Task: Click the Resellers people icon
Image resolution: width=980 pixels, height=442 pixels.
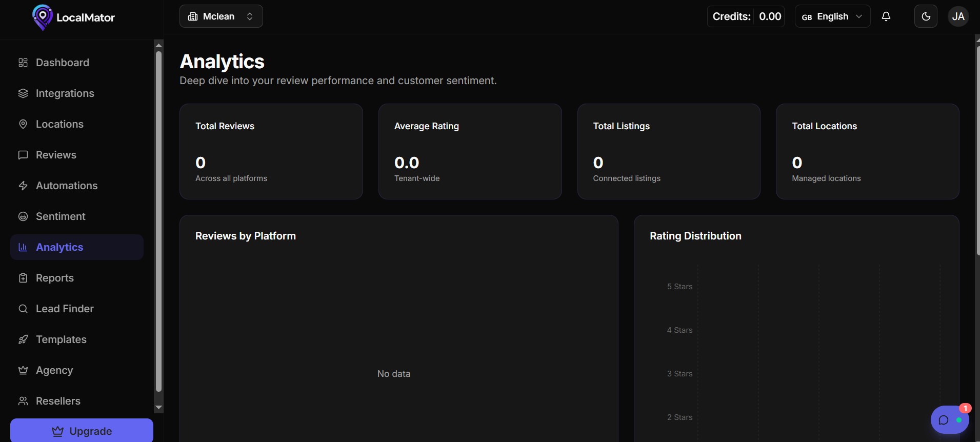Action: (23, 401)
